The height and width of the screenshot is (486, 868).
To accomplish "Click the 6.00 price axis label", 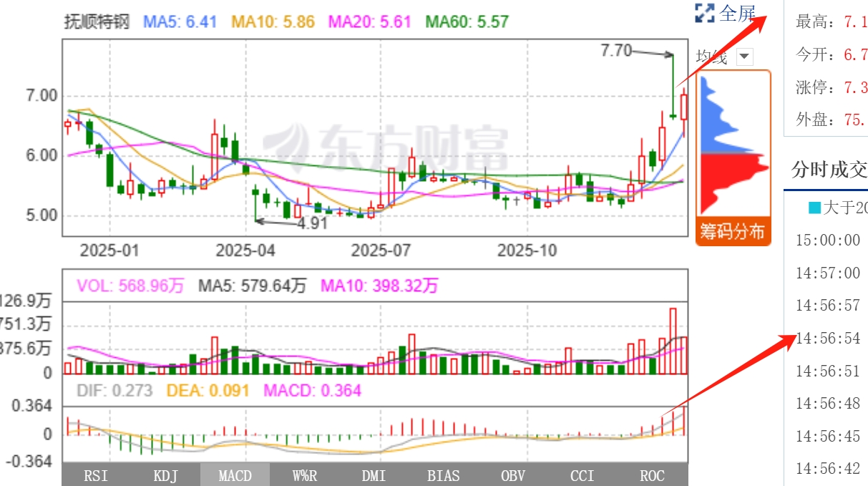I will (x=41, y=155).
